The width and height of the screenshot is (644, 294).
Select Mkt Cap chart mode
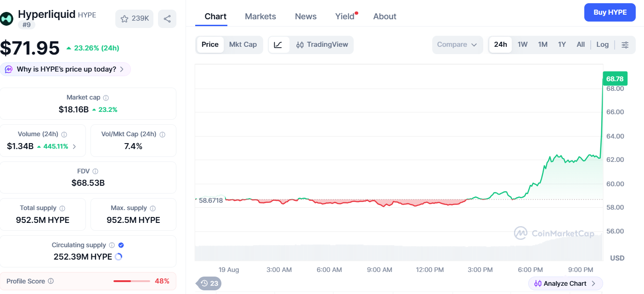point(243,44)
